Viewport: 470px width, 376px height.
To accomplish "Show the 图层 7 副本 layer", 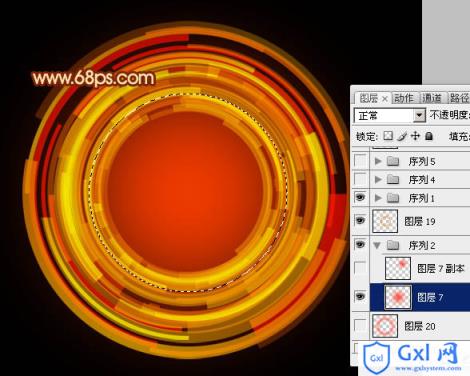I will (x=360, y=268).
